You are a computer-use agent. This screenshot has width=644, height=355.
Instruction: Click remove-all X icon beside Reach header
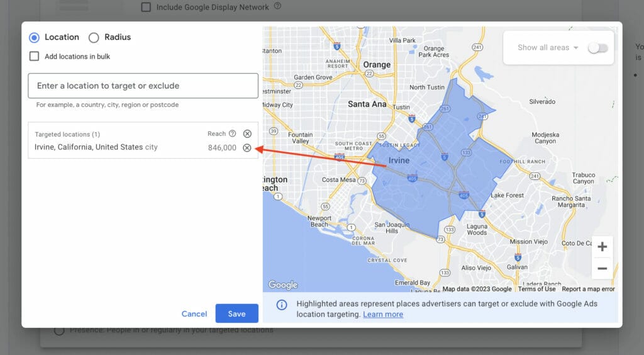pos(247,133)
